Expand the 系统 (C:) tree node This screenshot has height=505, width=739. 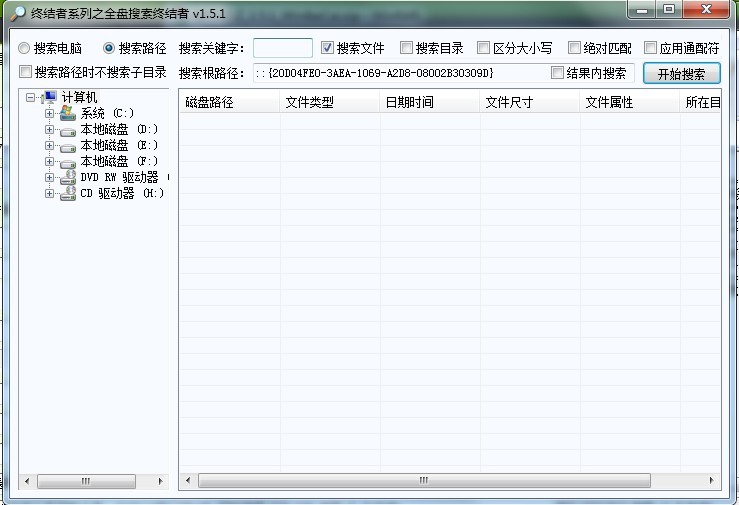click(49, 114)
